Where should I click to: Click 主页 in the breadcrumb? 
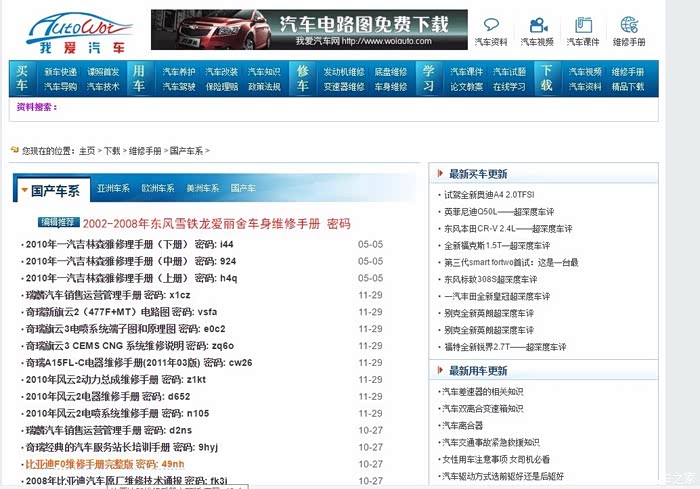87,151
